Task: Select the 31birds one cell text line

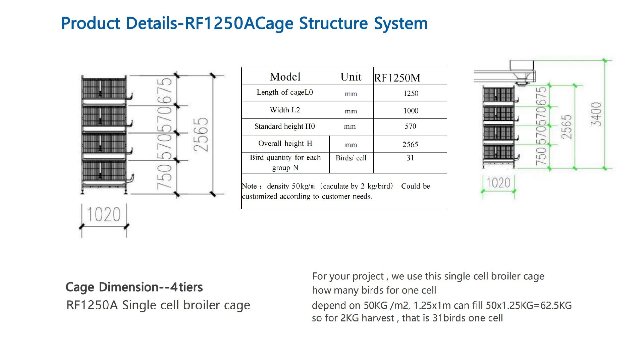Action: click(x=407, y=318)
